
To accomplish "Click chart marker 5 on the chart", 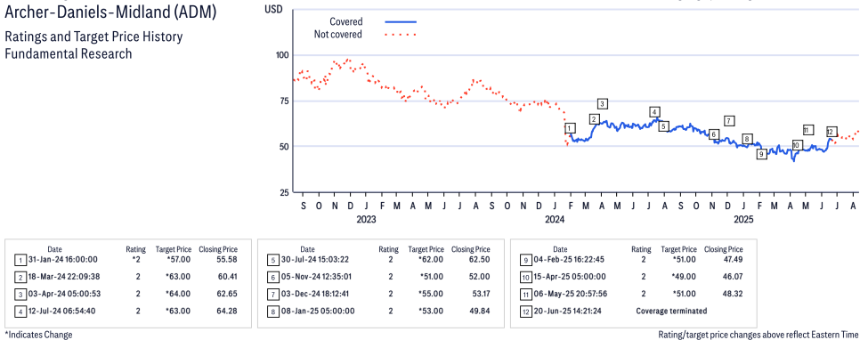I will pos(664,126).
